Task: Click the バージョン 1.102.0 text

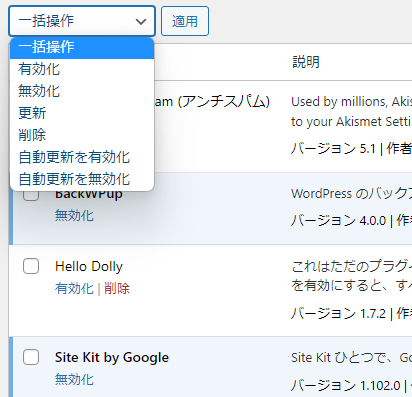Action: [x=346, y=386]
